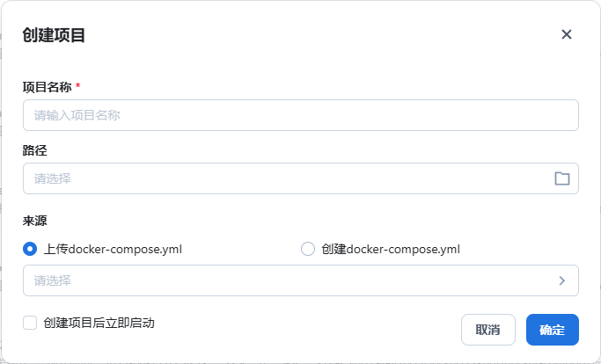
Task: Click the 请输入项目名称 placeholder text
Action: point(77,115)
